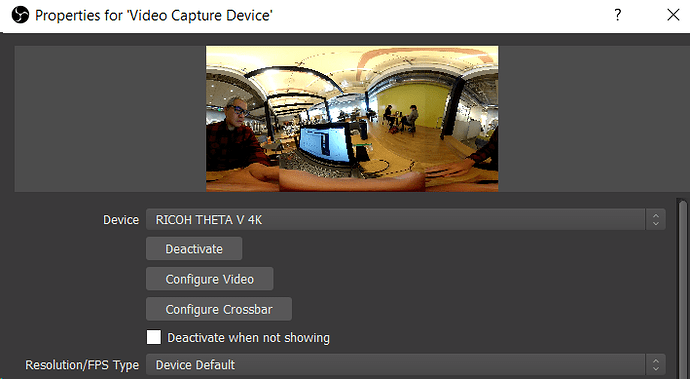Open the Configure Crossbar dialog
Viewport: 690px width, 379px height.
[219, 309]
